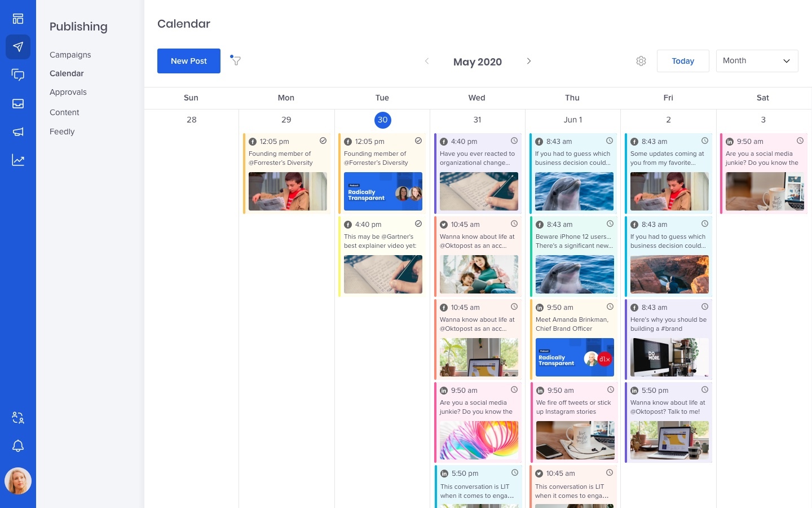Click clock icon on Friday 5:50 pm post
Image resolution: width=812 pixels, height=508 pixels.
pyautogui.click(x=705, y=389)
